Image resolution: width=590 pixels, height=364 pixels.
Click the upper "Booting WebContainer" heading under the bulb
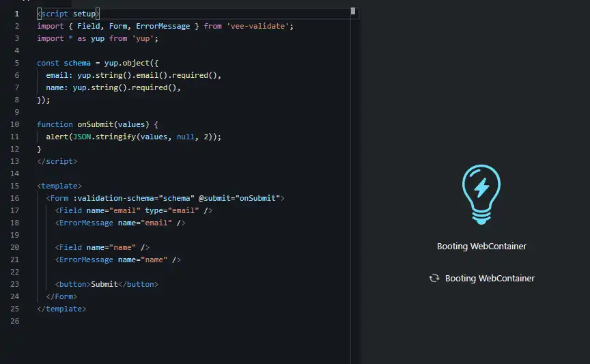click(x=481, y=246)
